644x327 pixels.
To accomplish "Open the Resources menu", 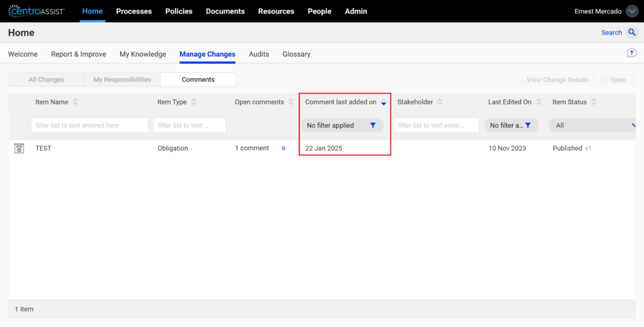I will [x=276, y=11].
